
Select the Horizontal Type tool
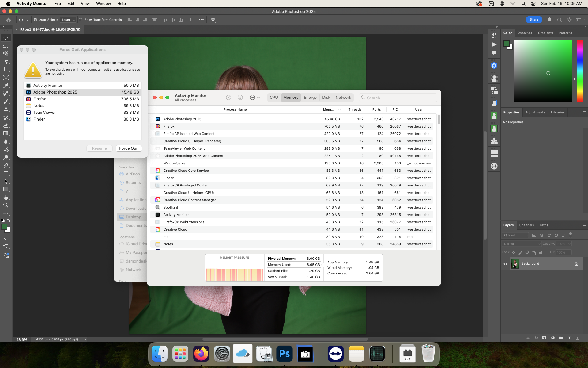[6, 173]
